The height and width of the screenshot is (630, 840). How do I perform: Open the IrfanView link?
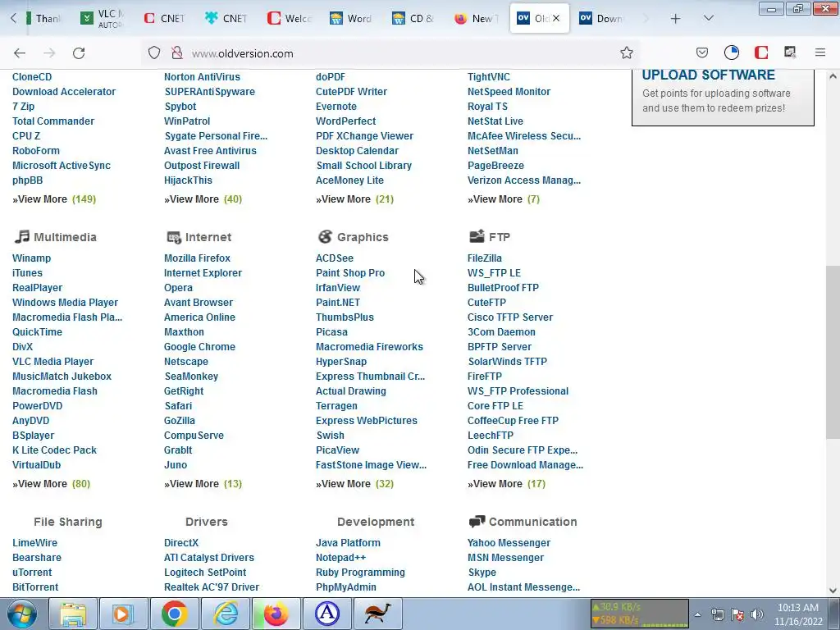point(337,288)
